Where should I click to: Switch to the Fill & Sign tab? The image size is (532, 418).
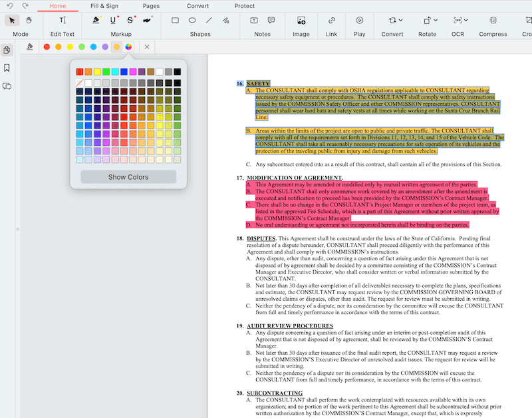coord(104,6)
